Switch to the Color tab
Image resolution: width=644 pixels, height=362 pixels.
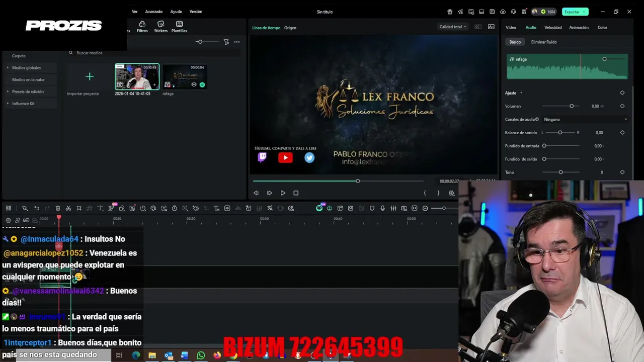(x=602, y=27)
